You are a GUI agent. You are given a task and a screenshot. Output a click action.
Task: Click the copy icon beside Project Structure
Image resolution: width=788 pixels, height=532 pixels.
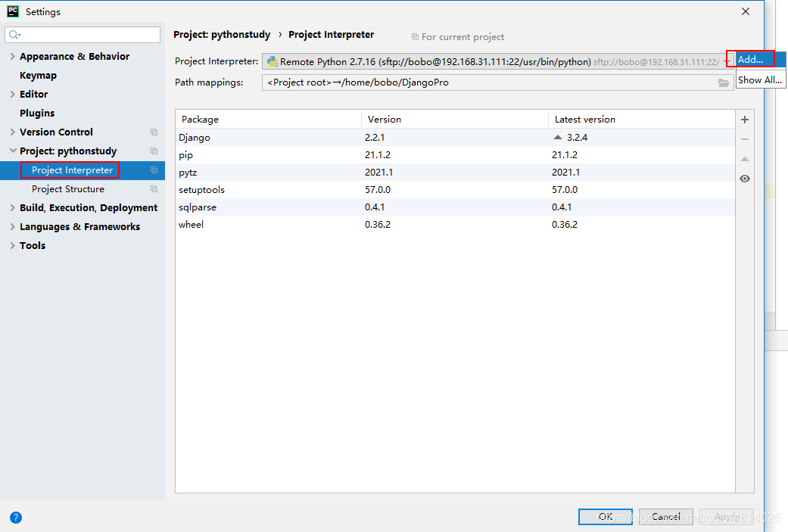(154, 189)
